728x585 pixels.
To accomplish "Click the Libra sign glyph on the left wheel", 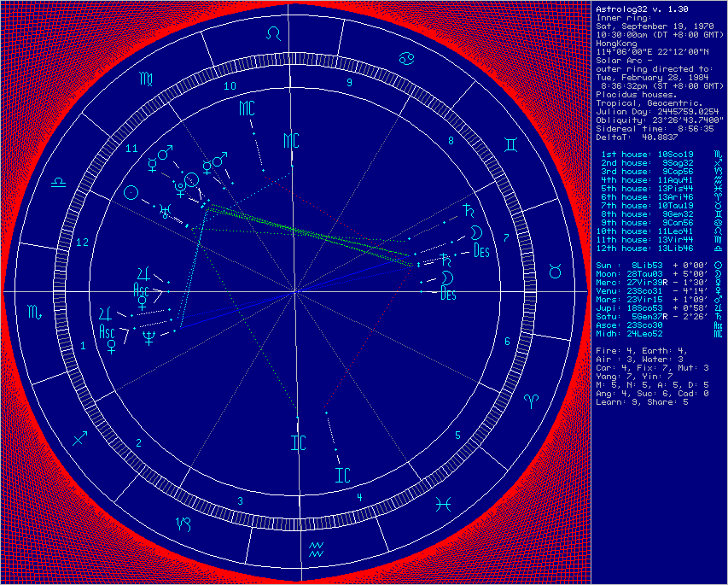I will click(58, 184).
